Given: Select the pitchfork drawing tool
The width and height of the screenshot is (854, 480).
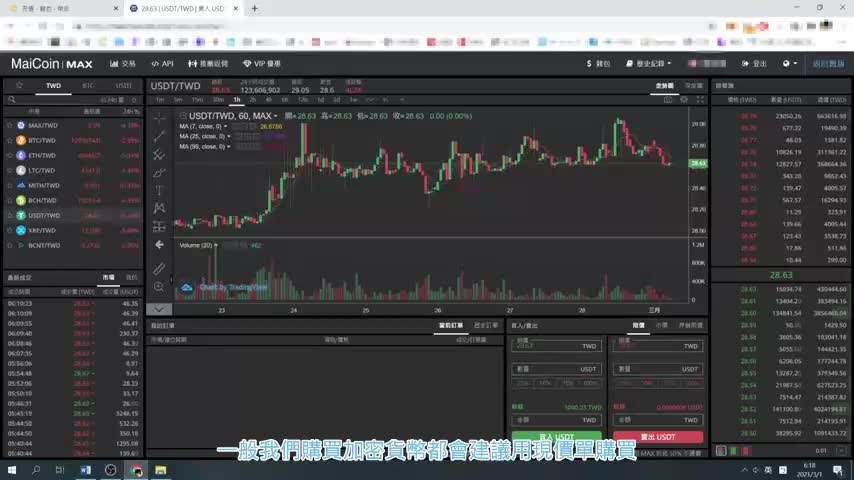Looking at the screenshot, I should 159,155.
